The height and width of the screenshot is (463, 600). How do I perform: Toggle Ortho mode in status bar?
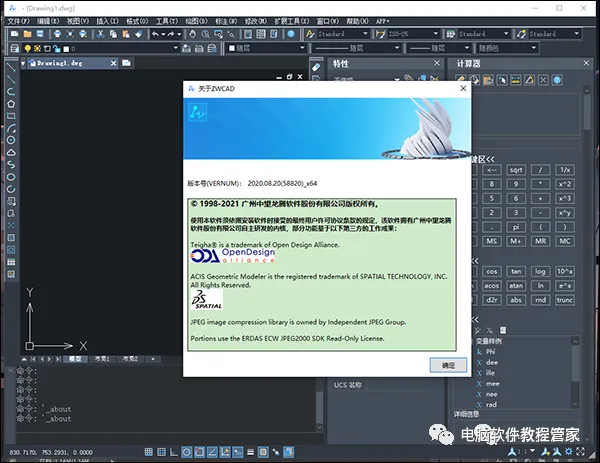coord(174,452)
